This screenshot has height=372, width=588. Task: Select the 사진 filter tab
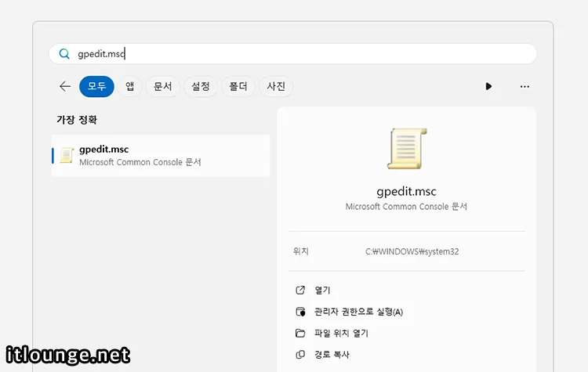tap(276, 86)
